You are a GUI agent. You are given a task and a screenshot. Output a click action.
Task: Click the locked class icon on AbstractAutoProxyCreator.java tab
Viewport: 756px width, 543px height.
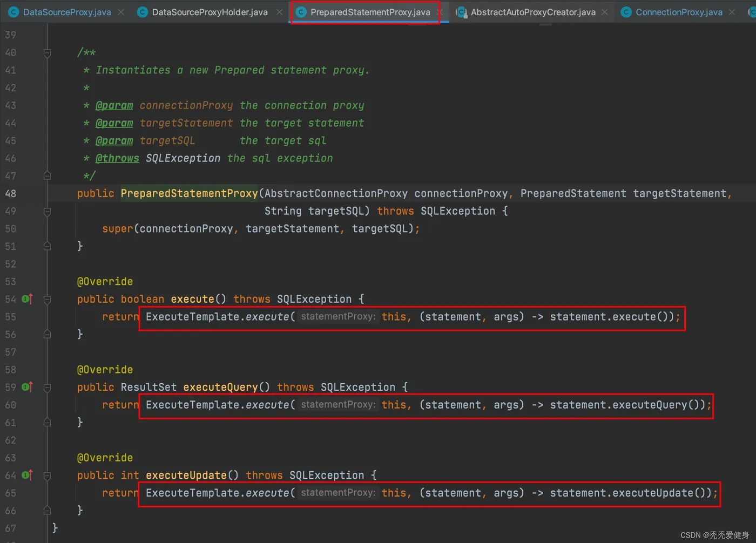tap(462, 12)
